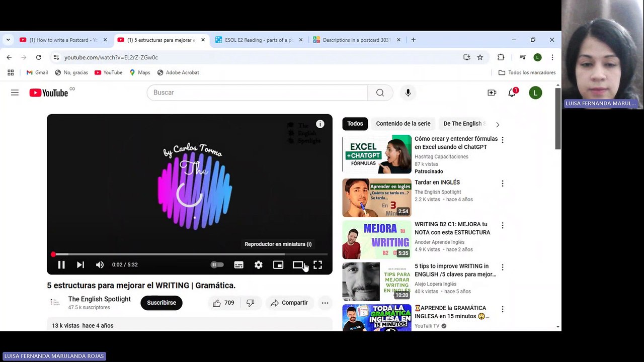Open the Adobe Acrobat bookmark
Viewport: 644px width, 362px height.
tap(178, 72)
